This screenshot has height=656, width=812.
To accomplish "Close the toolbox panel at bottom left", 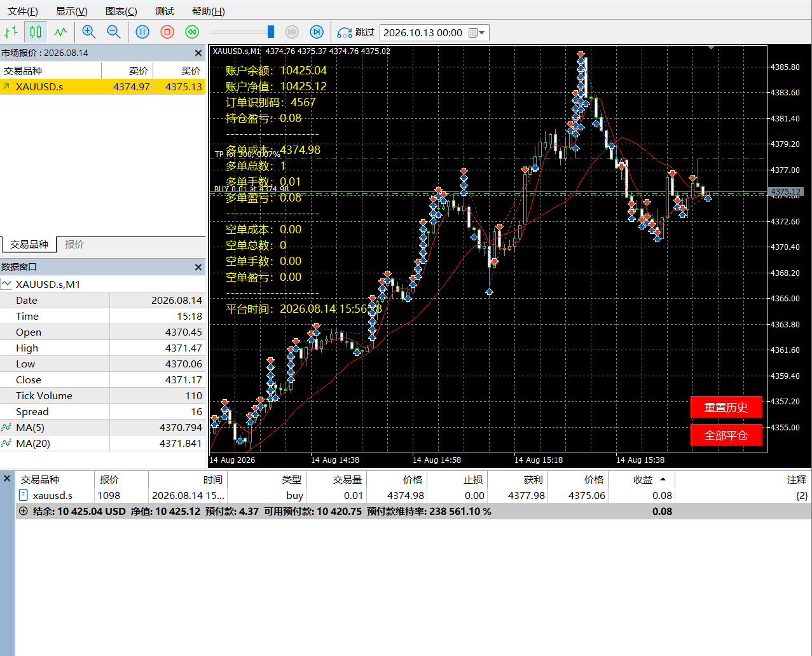I will tap(8, 478).
